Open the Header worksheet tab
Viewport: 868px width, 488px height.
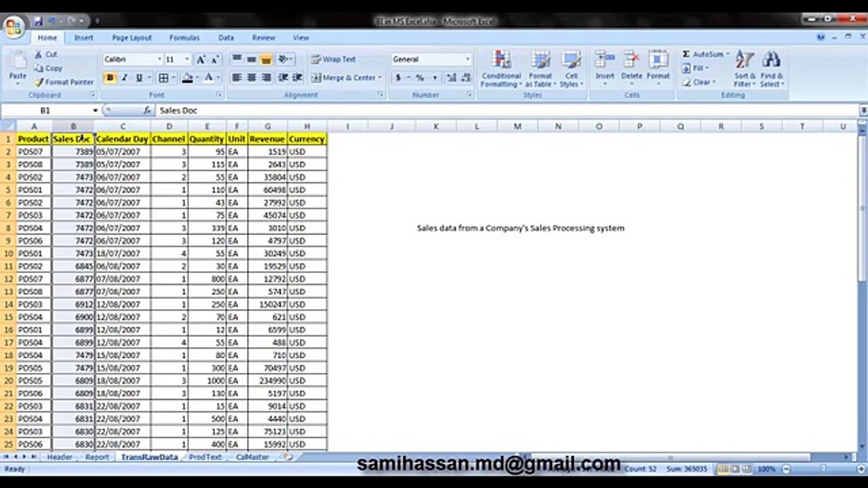[x=60, y=457]
